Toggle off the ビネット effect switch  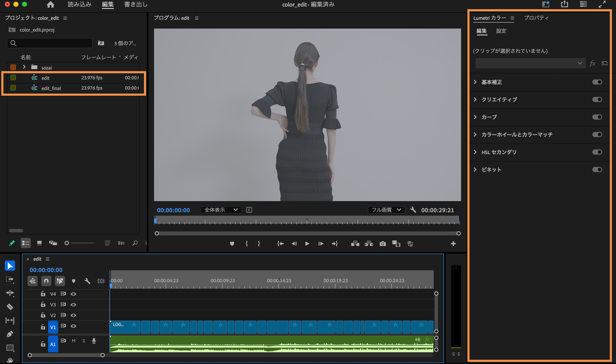click(597, 169)
